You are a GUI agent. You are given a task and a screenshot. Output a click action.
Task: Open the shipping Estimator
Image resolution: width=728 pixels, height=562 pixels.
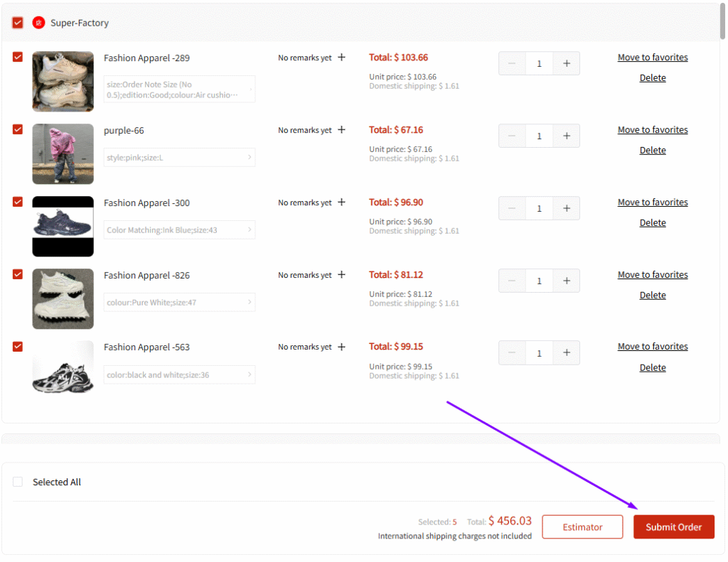pyautogui.click(x=582, y=526)
